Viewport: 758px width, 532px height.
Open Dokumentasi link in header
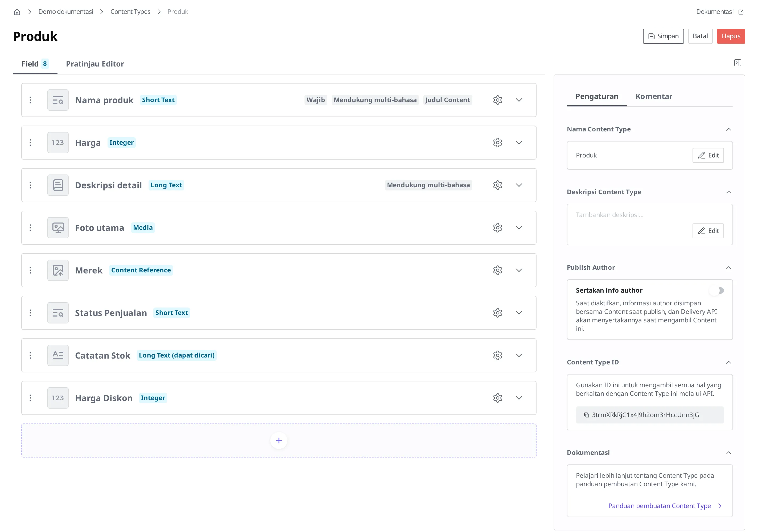pos(720,12)
